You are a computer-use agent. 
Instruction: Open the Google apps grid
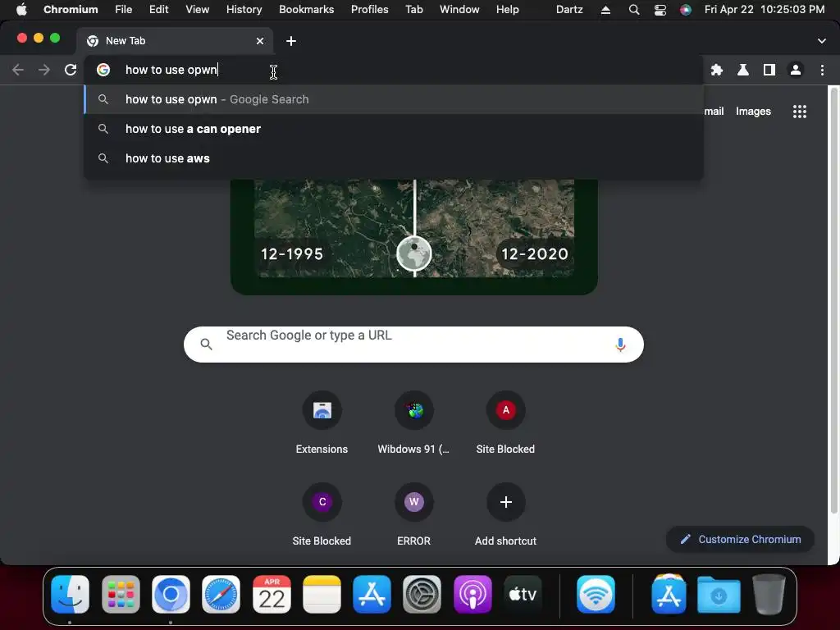(x=799, y=112)
